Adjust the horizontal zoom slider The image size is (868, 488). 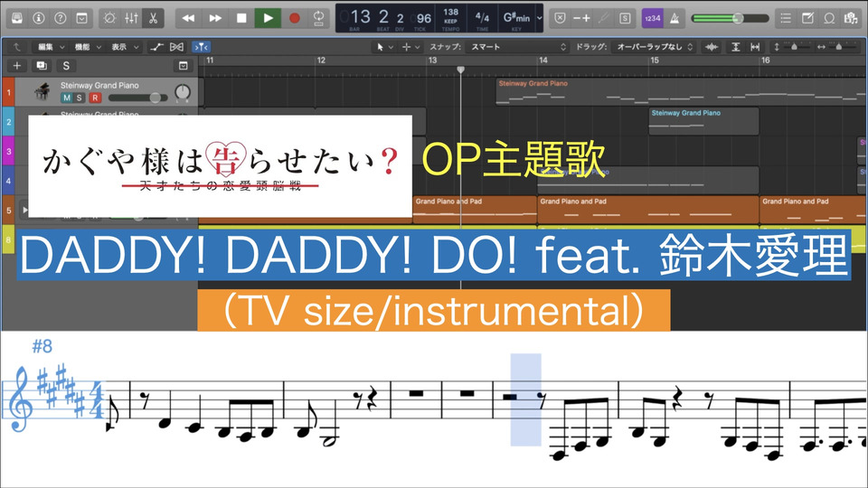pyautogui.click(x=837, y=47)
